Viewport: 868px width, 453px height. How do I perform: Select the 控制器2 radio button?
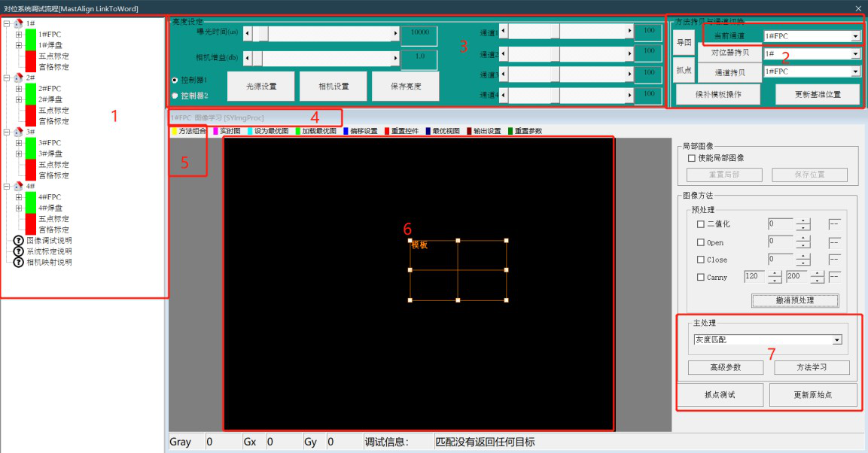175,96
